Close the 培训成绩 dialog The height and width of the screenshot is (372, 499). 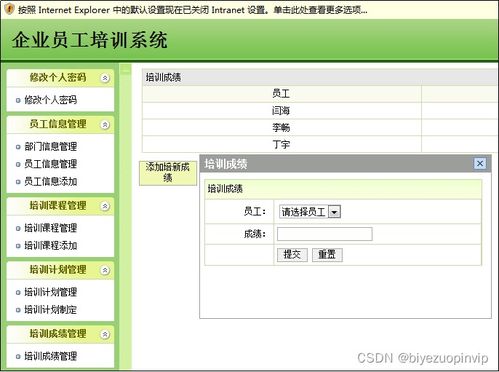tap(480, 164)
